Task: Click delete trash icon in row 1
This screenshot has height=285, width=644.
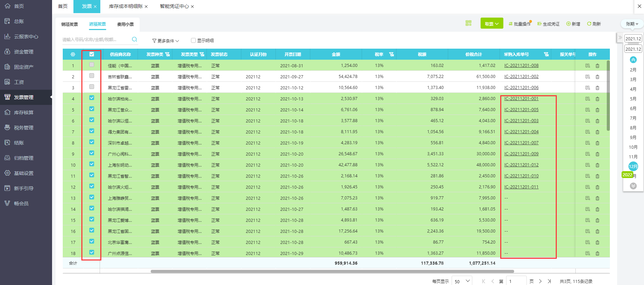Action: click(x=597, y=66)
